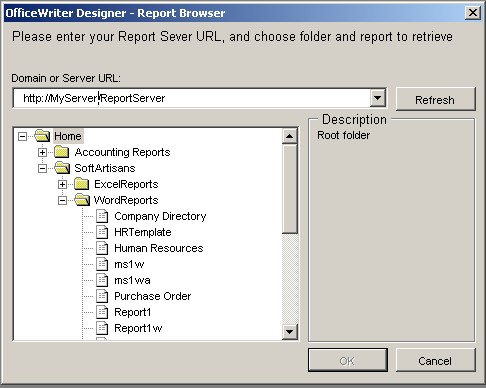Viewport: 486px width, 388px height.
Task: Collapse the SoftArtisans tree node
Action: tap(42, 168)
